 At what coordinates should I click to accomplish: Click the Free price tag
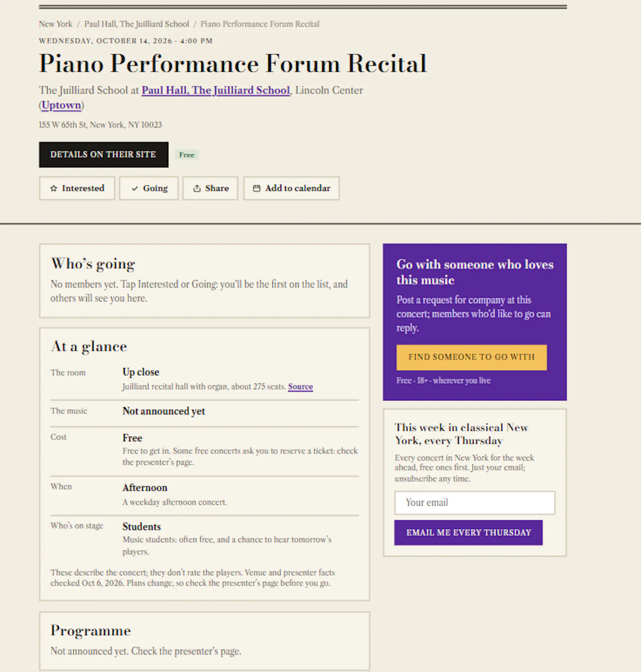pyautogui.click(x=187, y=155)
